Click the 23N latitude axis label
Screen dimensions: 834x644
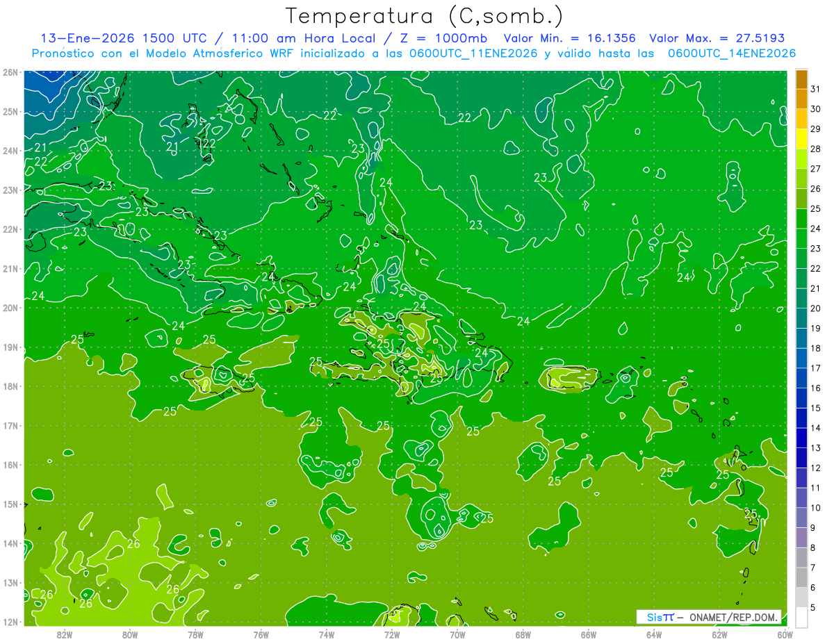[10, 190]
